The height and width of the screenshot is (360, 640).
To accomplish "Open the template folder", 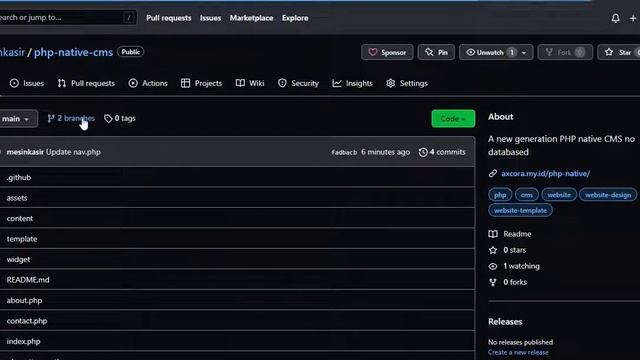I will pyautogui.click(x=22, y=239).
